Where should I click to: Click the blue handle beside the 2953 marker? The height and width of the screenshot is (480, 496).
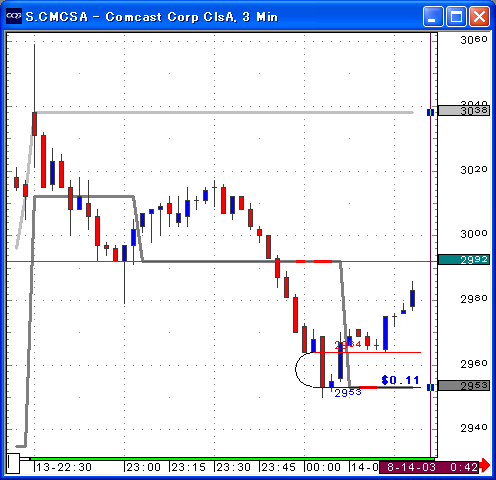click(x=430, y=387)
